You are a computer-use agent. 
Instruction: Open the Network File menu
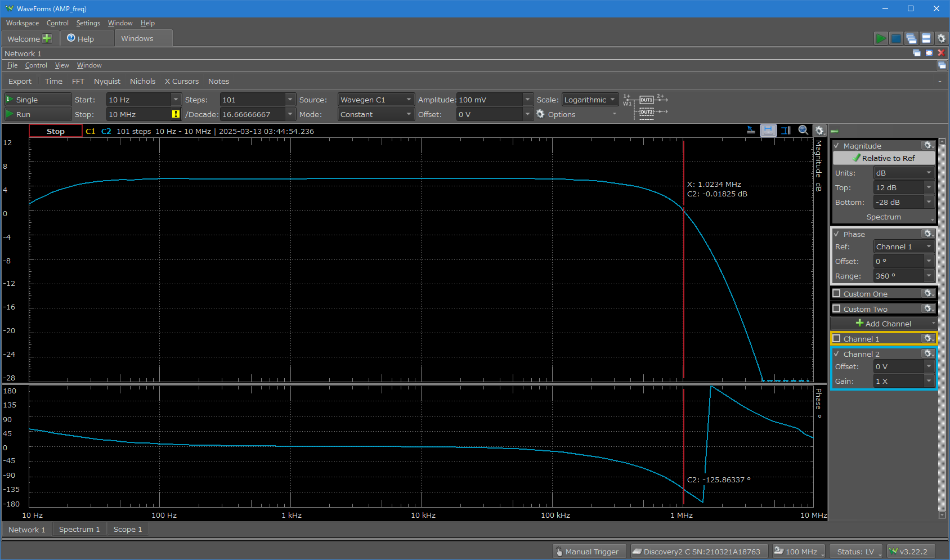12,65
